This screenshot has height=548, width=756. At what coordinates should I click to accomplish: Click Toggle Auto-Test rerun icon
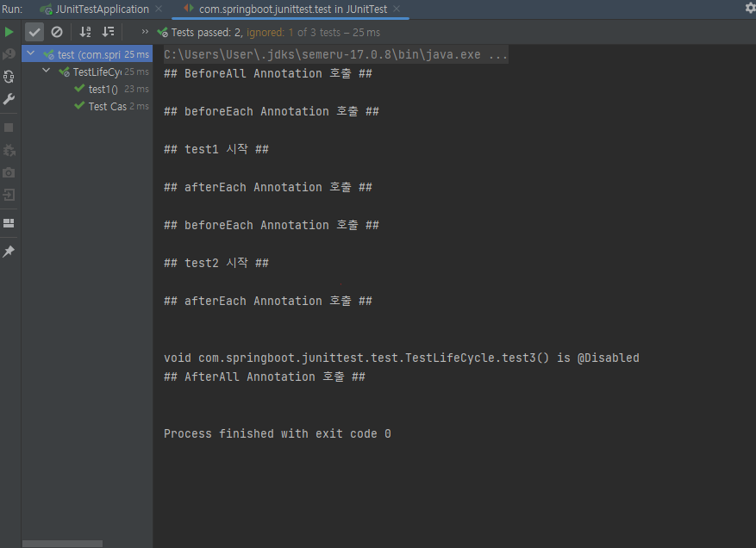coord(9,77)
